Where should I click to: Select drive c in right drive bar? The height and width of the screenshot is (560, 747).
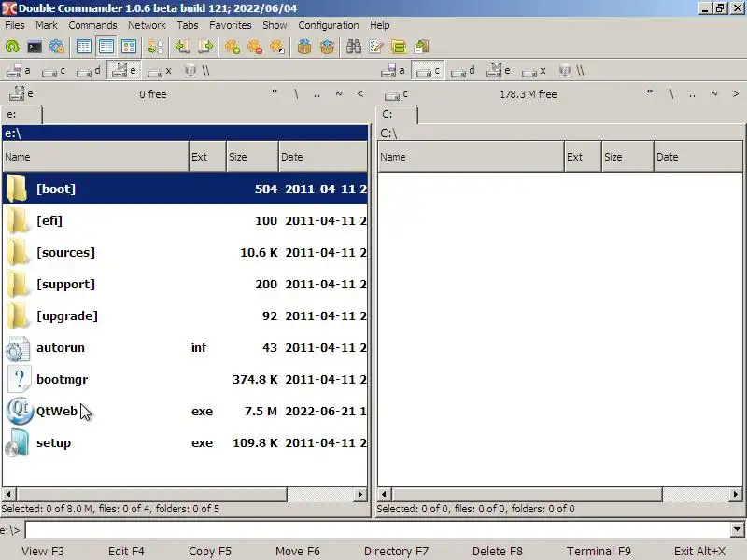[x=428, y=71]
